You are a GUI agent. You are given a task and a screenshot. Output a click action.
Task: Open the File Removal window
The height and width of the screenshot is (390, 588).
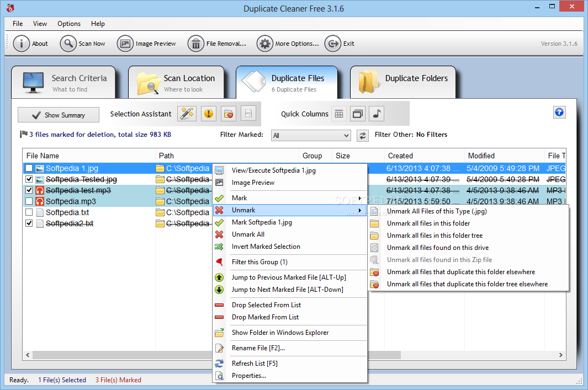tap(217, 44)
